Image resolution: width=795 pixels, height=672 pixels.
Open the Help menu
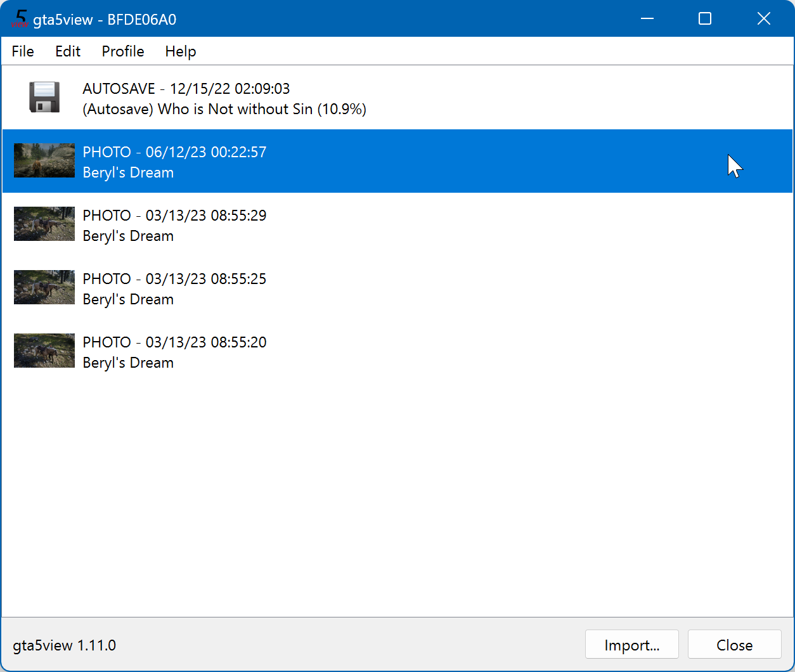(x=181, y=51)
